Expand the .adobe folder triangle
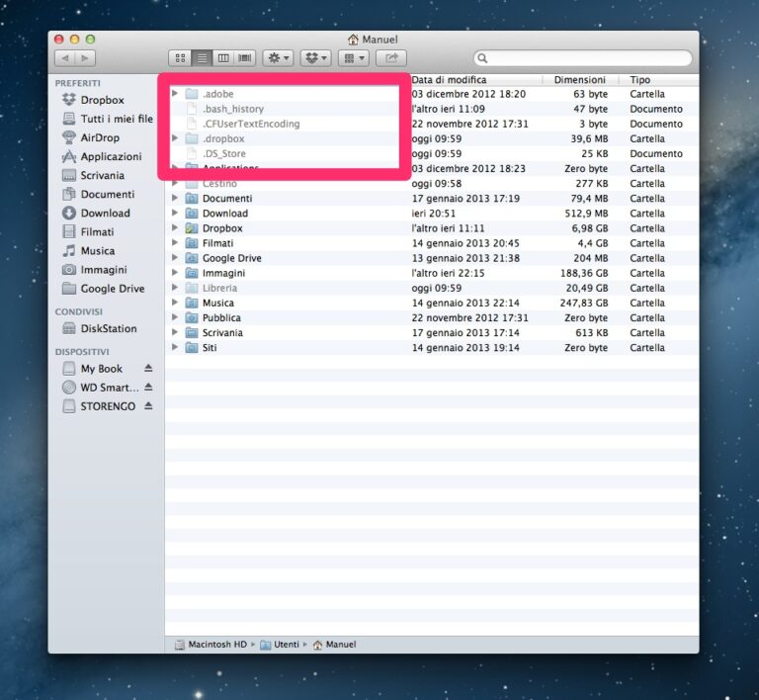 [x=175, y=94]
